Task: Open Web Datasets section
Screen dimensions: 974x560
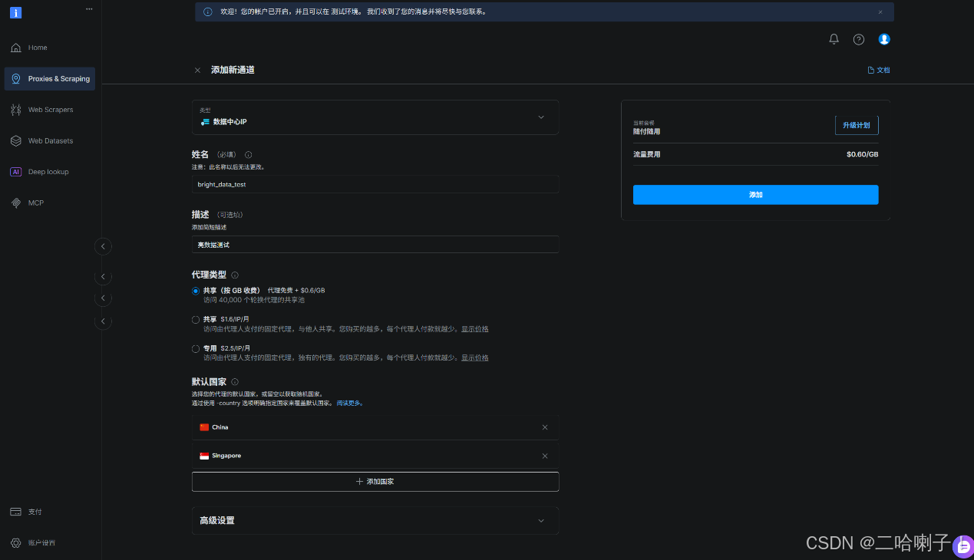Action: click(51, 141)
